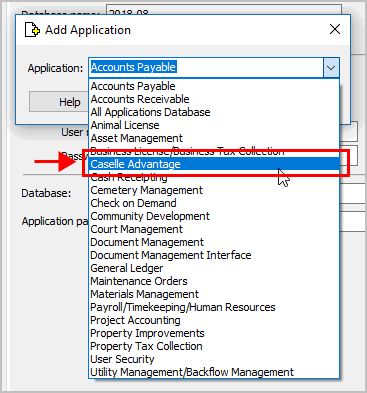The image size is (367, 393).
Task: Click the Application combo box field
Action: pyautogui.click(x=214, y=68)
